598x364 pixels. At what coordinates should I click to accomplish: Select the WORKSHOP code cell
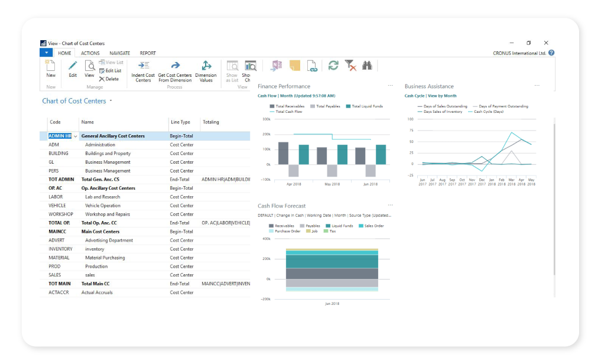(61, 214)
